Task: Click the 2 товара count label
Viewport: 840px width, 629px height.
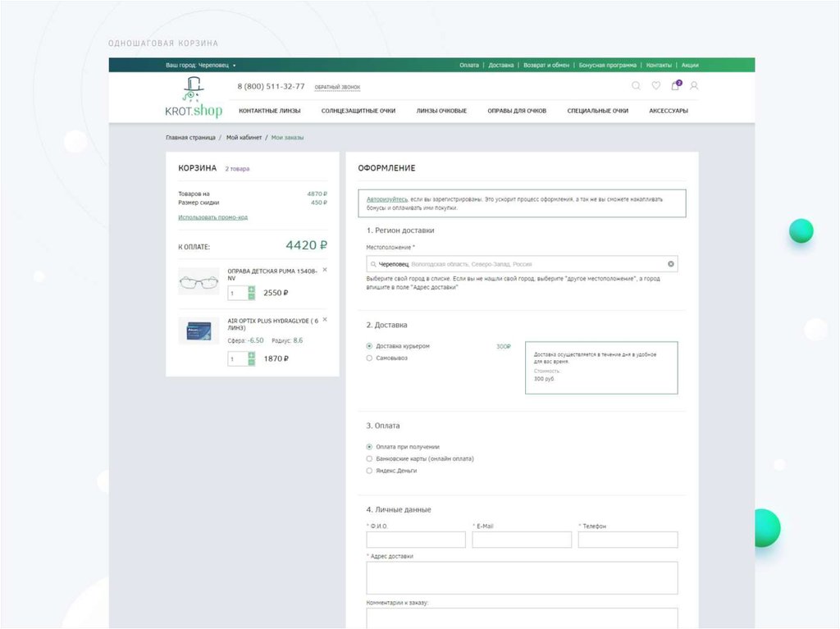Action: [x=237, y=169]
